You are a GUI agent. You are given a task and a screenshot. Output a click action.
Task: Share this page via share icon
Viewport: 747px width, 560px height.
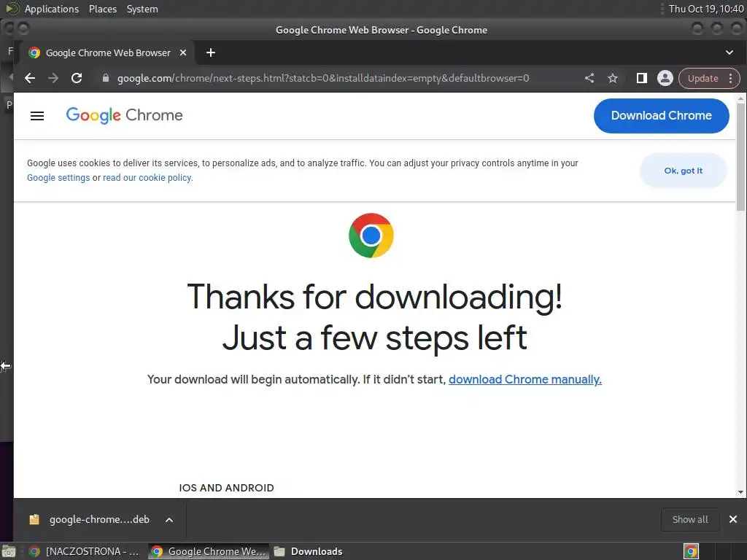589,78
